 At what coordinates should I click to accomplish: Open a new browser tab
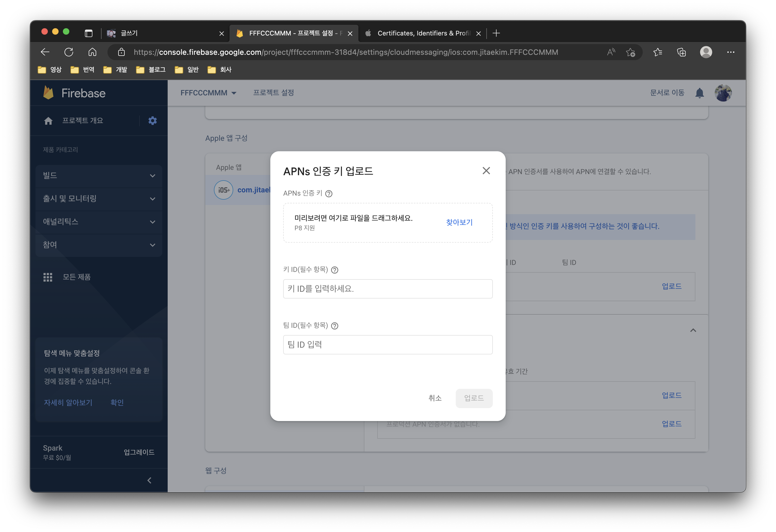(496, 33)
